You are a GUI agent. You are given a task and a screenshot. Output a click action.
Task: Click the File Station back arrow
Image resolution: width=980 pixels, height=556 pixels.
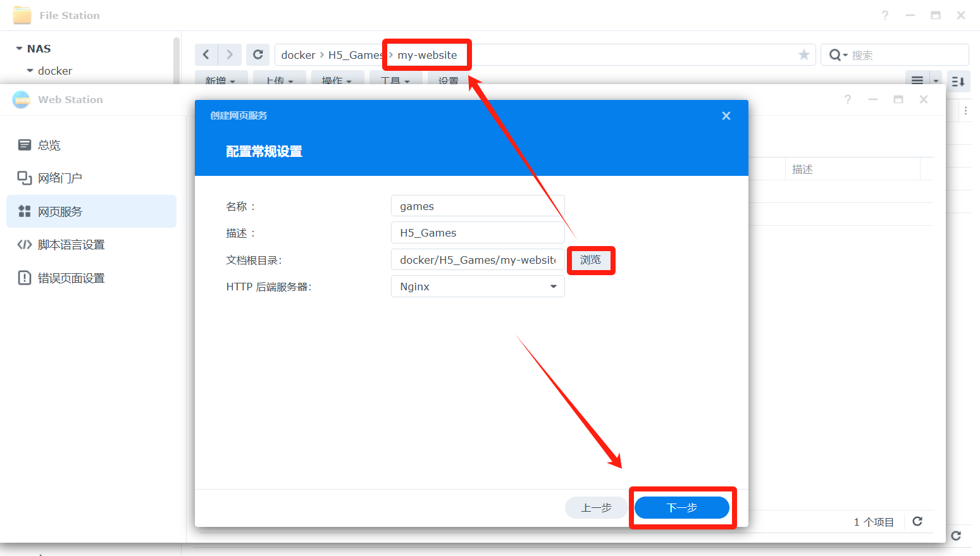pos(206,55)
